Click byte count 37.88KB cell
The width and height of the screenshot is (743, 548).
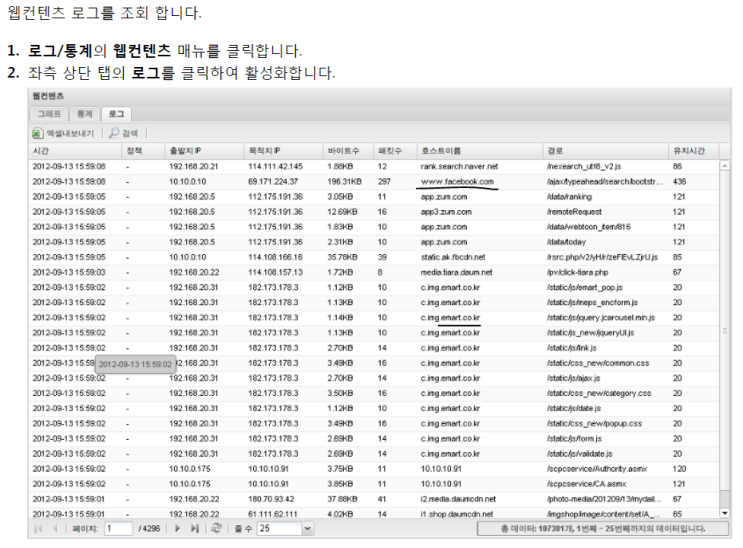coord(342,500)
